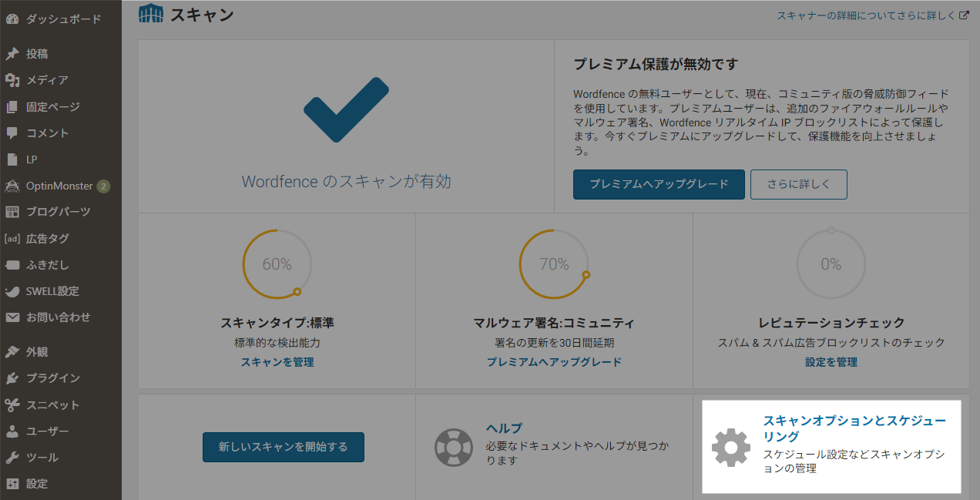Open the ダッシュボード icon in sidebar

click(12, 18)
